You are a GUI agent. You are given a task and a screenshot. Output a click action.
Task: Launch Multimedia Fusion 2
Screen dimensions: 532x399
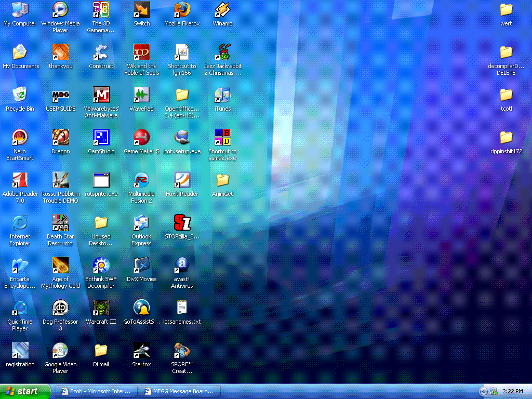pyautogui.click(x=141, y=180)
